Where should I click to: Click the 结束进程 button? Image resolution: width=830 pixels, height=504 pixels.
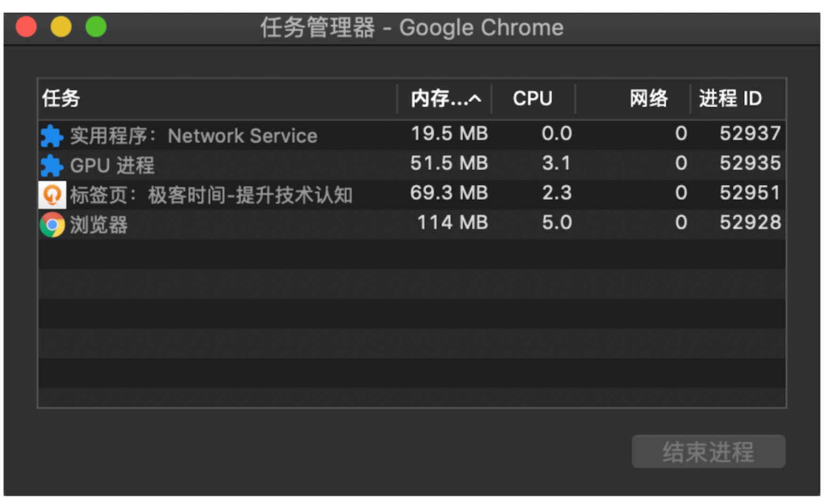tap(708, 451)
